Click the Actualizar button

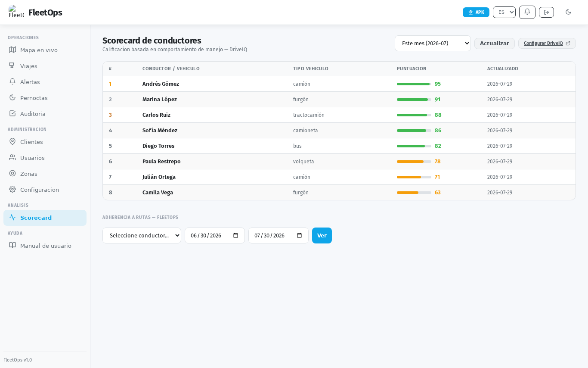pyautogui.click(x=494, y=43)
